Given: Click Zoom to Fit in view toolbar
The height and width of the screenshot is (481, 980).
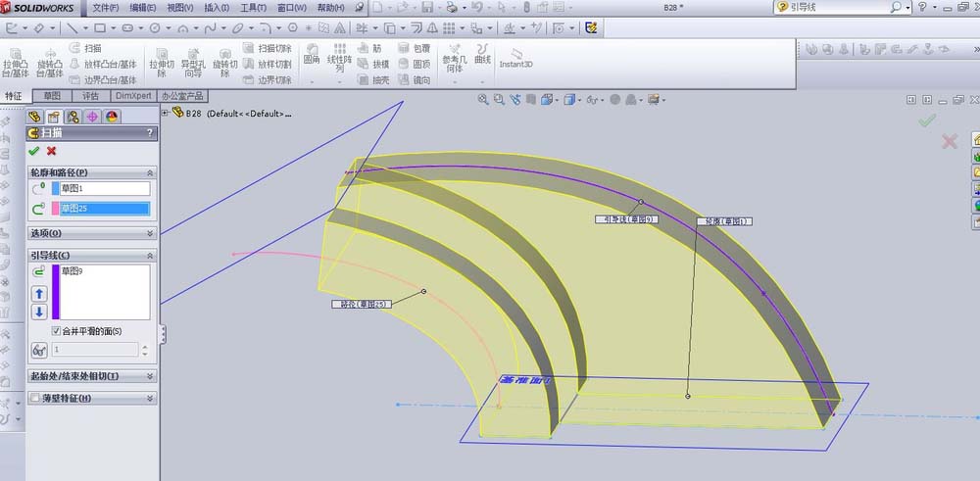Looking at the screenshot, I should tap(483, 99).
